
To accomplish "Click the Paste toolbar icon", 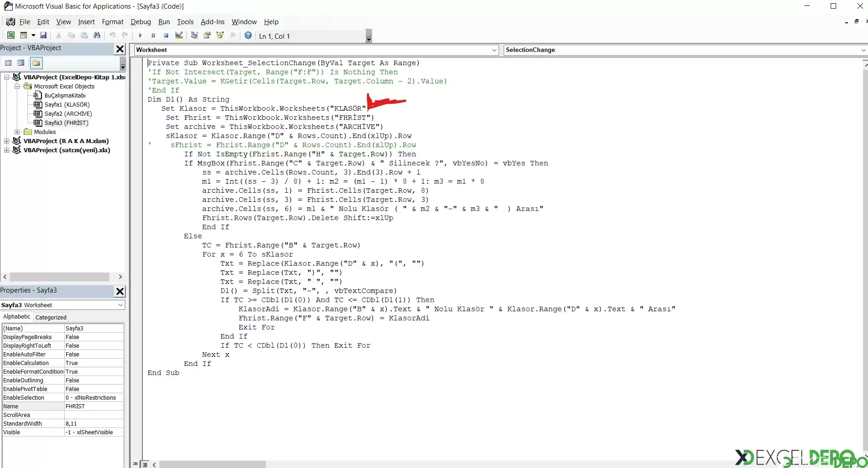I will click(84, 36).
